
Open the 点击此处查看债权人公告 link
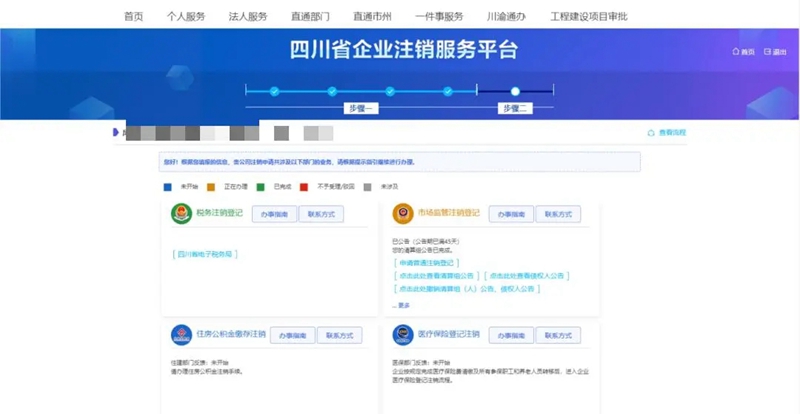(x=527, y=276)
